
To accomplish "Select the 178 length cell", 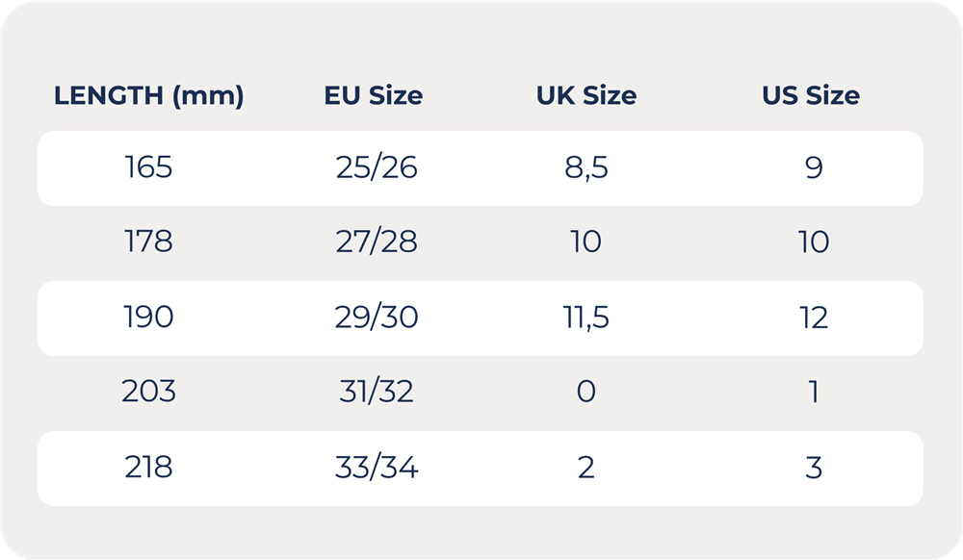I will [148, 242].
